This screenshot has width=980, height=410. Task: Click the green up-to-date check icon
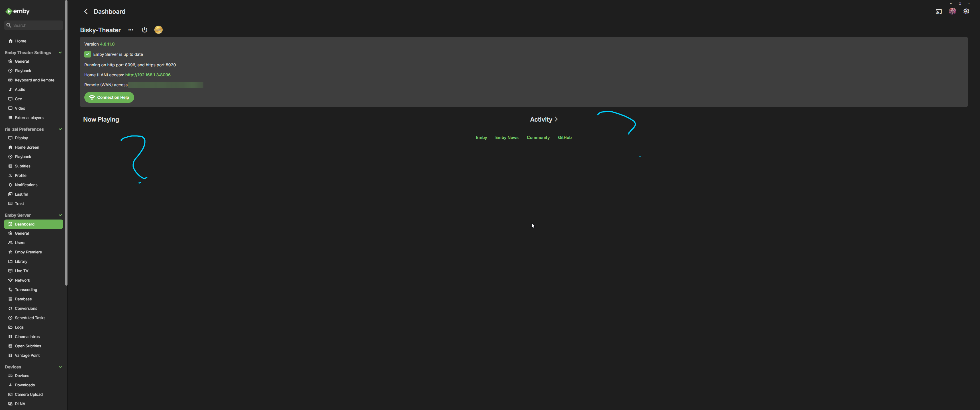tap(87, 54)
